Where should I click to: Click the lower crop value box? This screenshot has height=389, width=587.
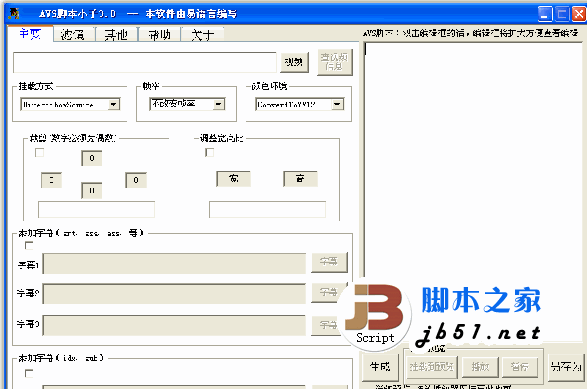tap(92, 191)
